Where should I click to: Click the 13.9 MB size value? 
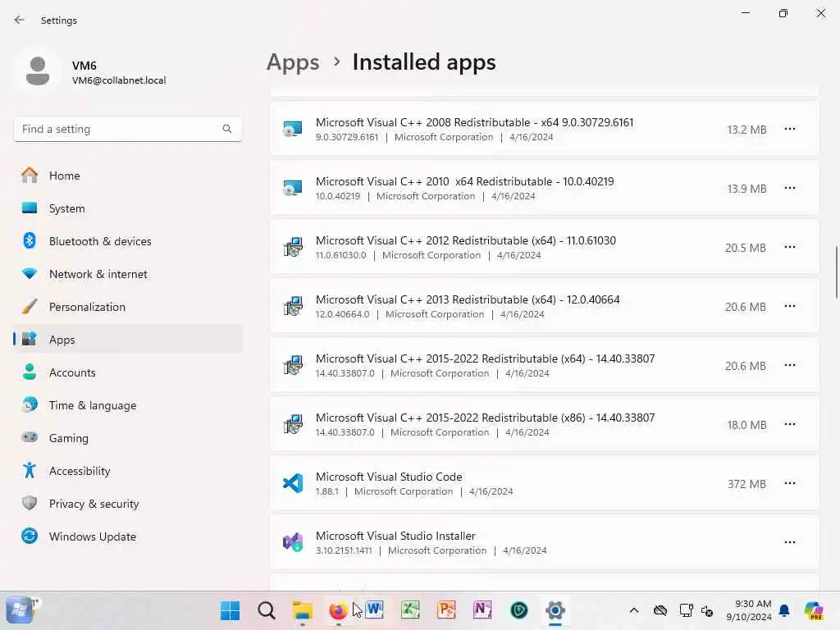click(x=746, y=189)
